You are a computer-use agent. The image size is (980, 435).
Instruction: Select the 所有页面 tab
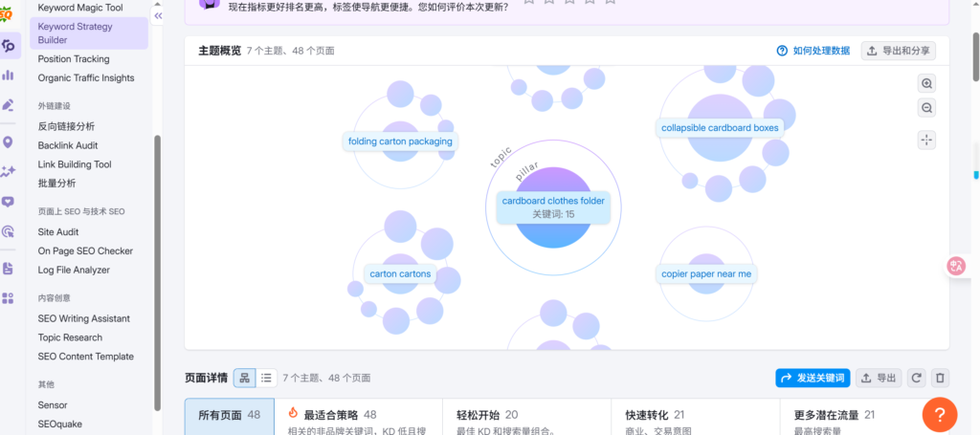click(x=229, y=416)
